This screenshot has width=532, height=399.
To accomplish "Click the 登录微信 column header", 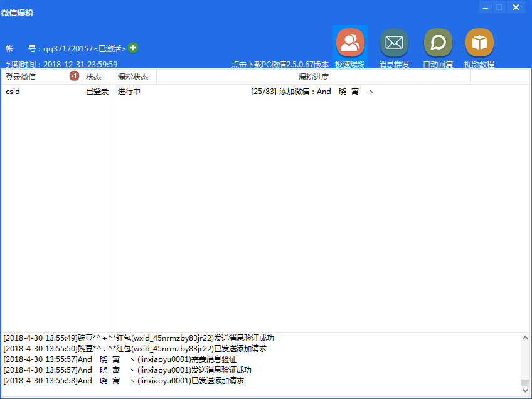I will tap(21, 77).
